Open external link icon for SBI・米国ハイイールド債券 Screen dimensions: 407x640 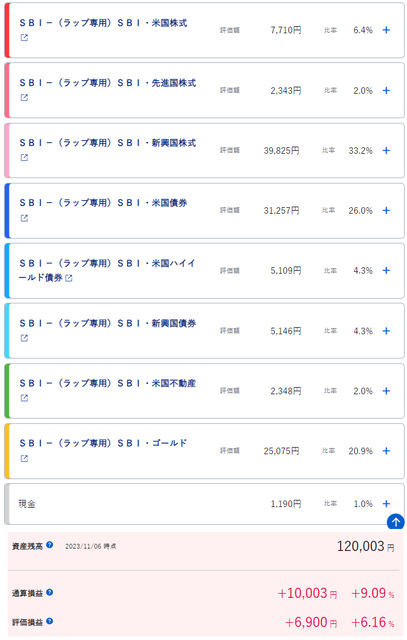point(69,278)
